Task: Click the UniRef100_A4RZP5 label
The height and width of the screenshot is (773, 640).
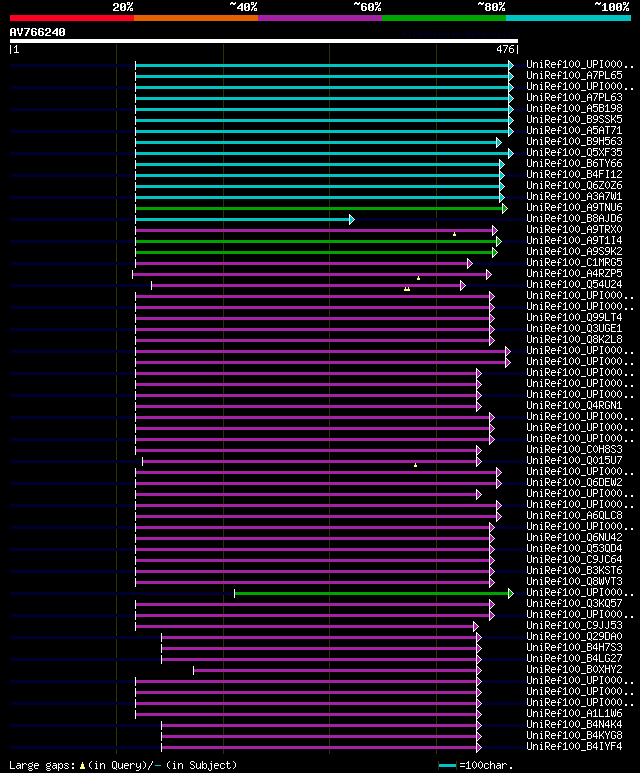Action: tap(574, 274)
